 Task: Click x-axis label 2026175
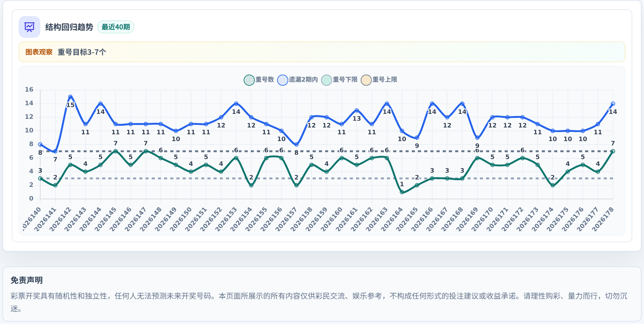coord(558,219)
